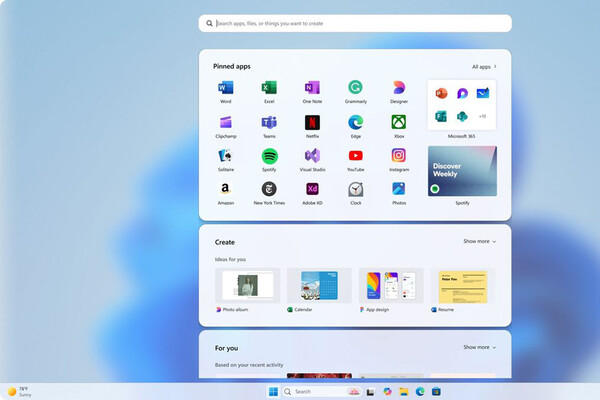
Task: Open Microsoft Teams
Action: [x=269, y=122]
